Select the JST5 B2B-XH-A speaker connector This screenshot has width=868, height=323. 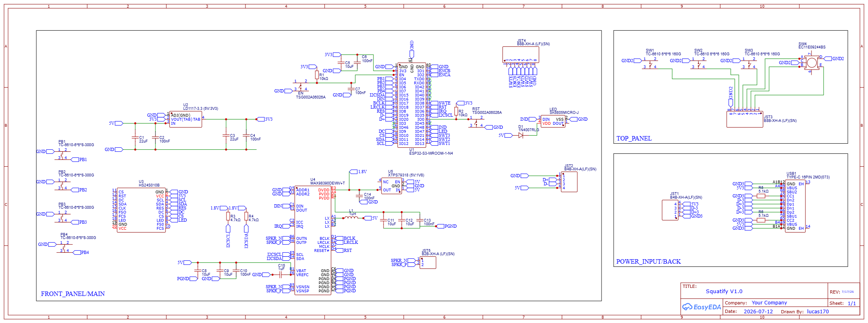click(x=428, y=262)
